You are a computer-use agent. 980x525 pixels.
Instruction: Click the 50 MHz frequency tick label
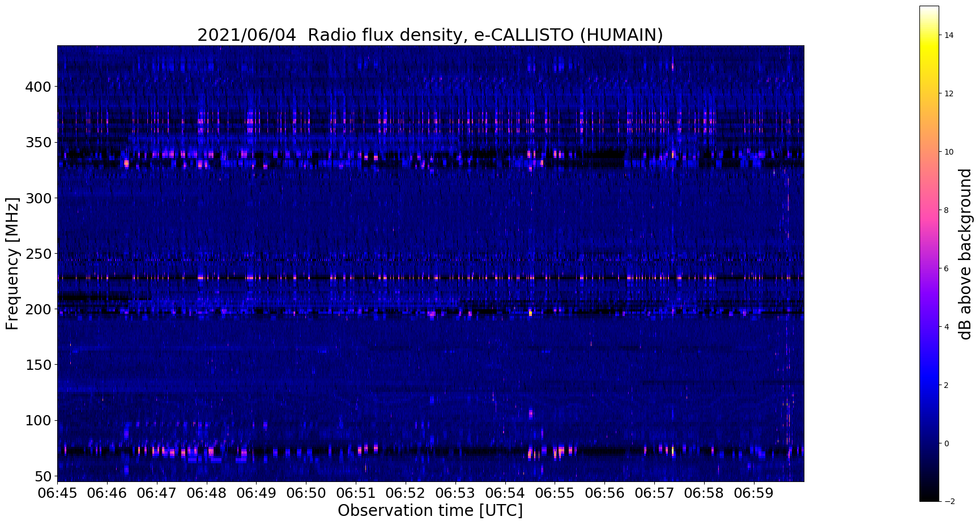pos(43,476)
